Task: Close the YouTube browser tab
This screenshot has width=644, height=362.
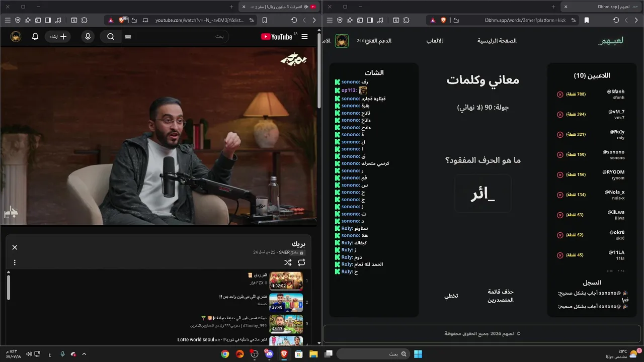Action: pos(244,7)
